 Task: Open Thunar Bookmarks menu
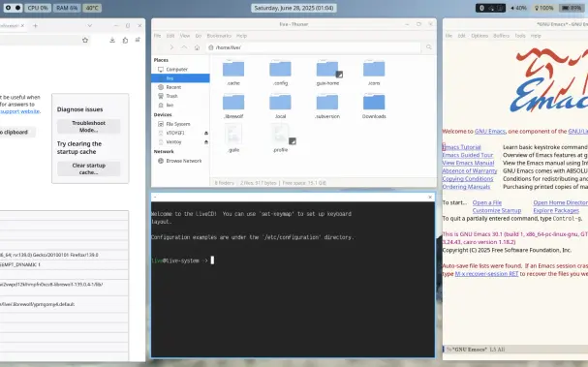[x=219, y=36]
